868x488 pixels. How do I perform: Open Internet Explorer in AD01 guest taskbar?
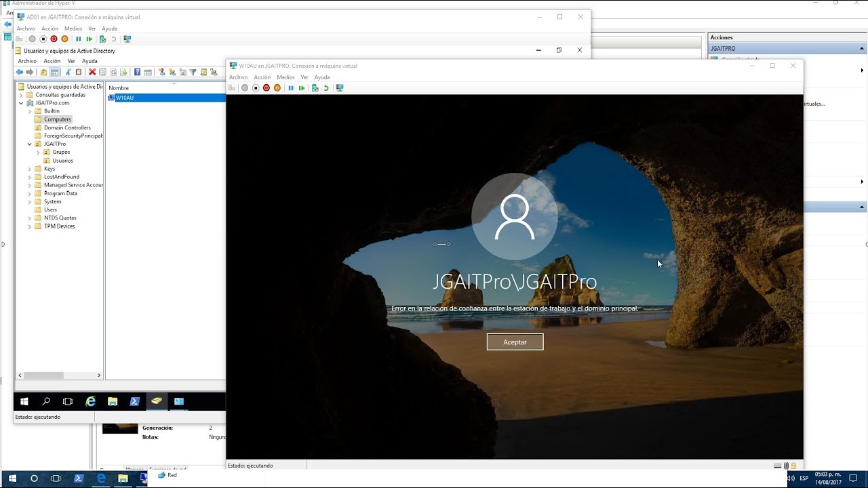coord(90,401)
